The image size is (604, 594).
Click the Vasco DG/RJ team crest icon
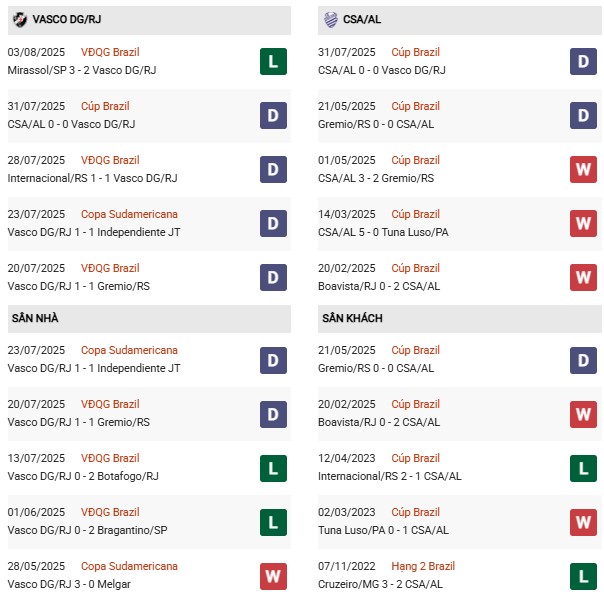click(x=19, y=19)
